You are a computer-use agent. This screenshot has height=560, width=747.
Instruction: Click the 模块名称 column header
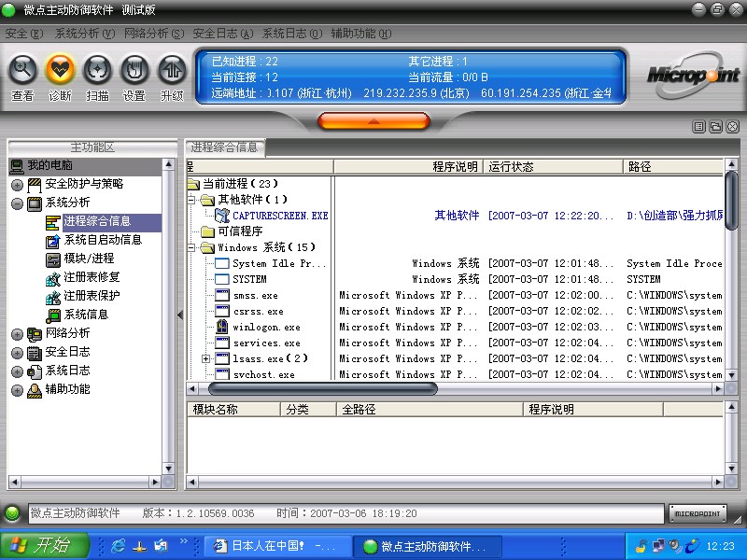(x=233, y=410)
